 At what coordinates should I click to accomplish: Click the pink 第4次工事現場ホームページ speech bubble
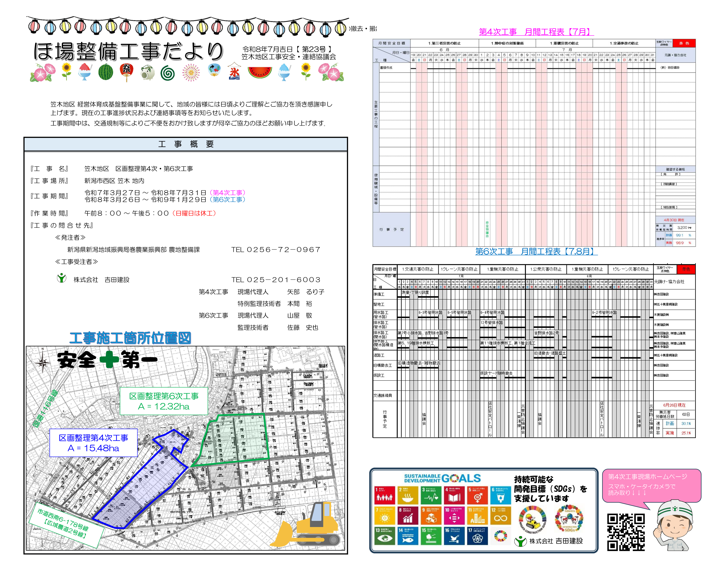[652, 486]
